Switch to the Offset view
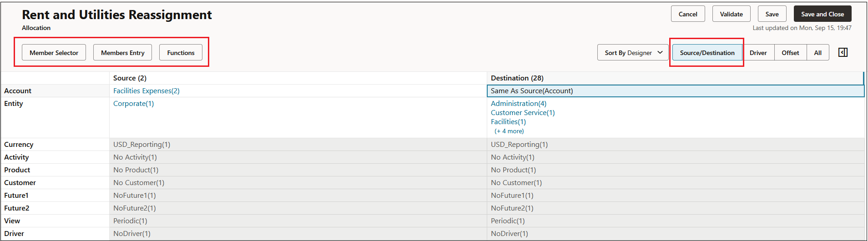This screenshot has width=868, height=241. click(x=790, y=53)
